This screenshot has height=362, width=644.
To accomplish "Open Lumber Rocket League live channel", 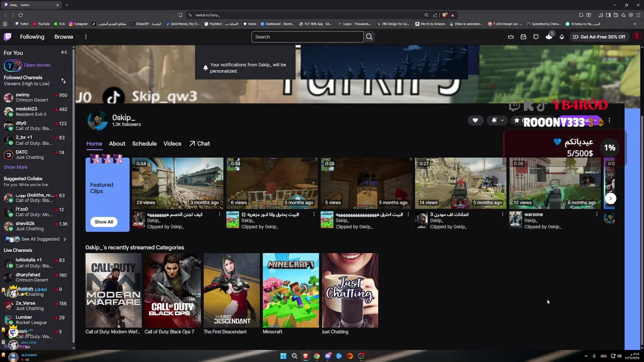I will [x=36, y=320].
